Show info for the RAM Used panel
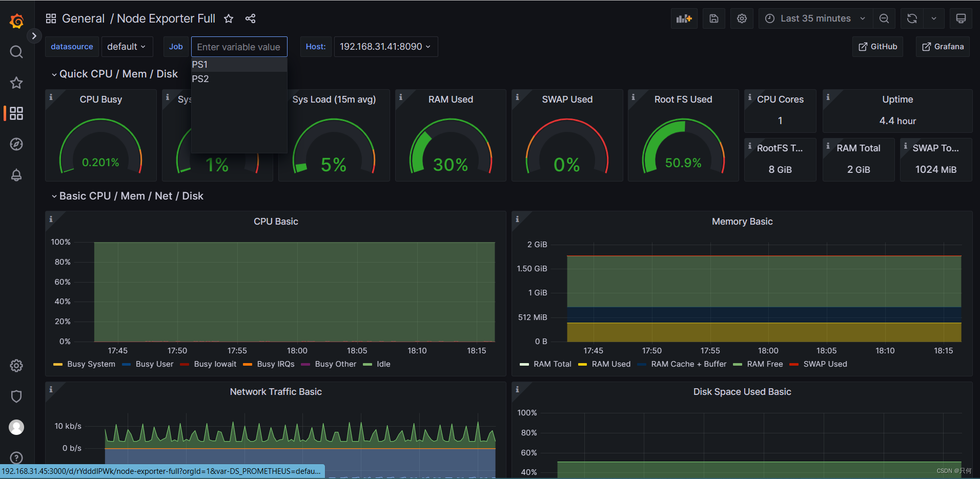980x479 pixels. coord(401,97)
